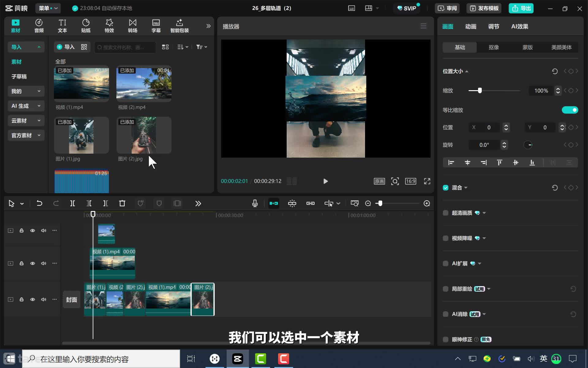Click the undo arrow in timeline toolbar

tap(39, 203)
